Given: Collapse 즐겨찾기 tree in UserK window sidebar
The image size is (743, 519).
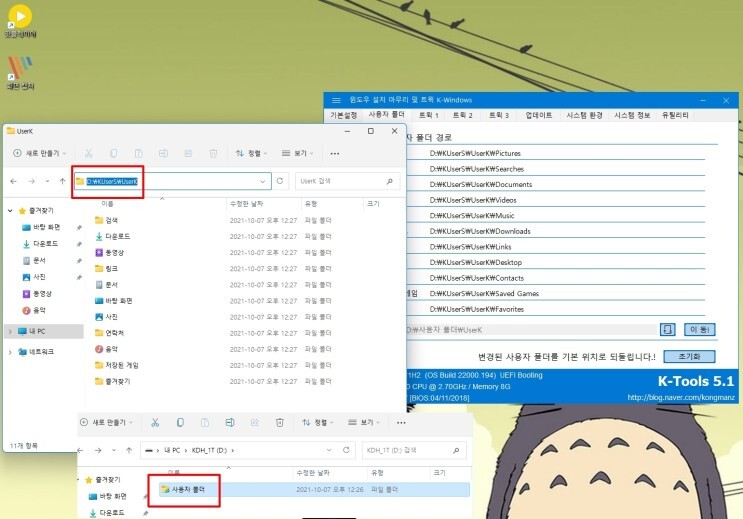Looking at the screenshot, I should [10, 210].
